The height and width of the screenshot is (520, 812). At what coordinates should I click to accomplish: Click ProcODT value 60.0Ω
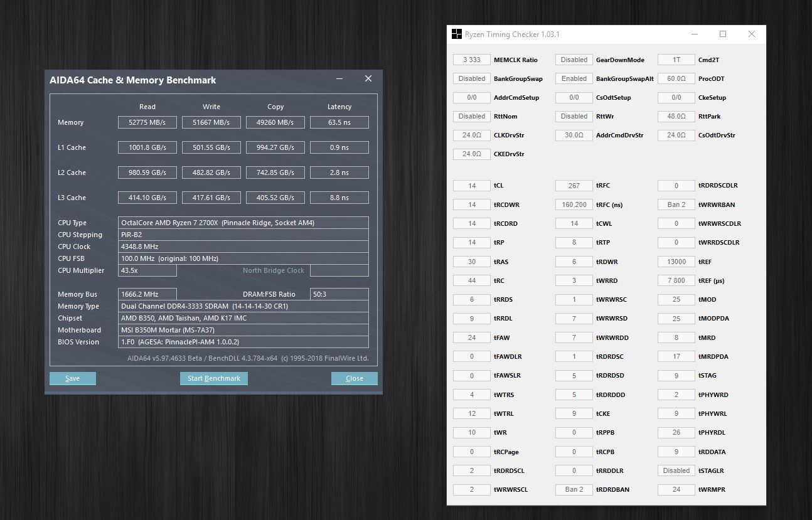676,78
